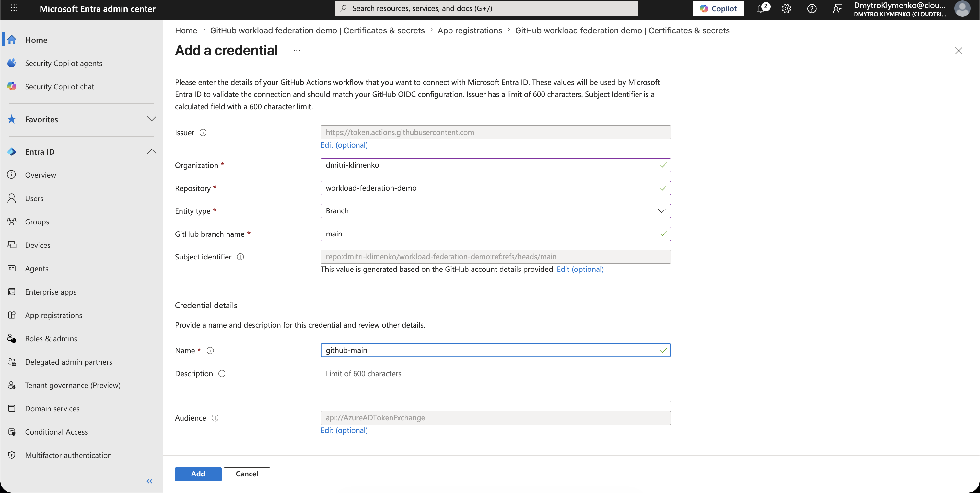Click the Conditional Access icon
Viewport: 980px width, 493px height.
click(x=12, y=432)
